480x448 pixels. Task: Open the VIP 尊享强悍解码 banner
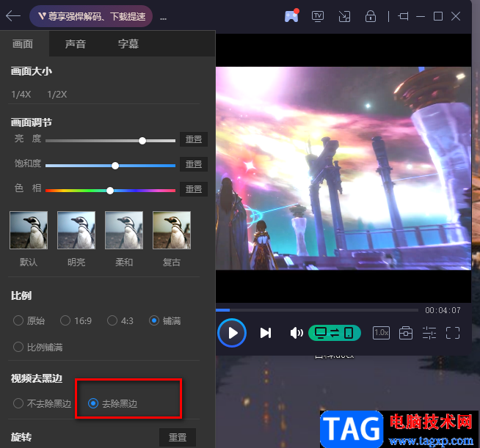click(91, 16)
